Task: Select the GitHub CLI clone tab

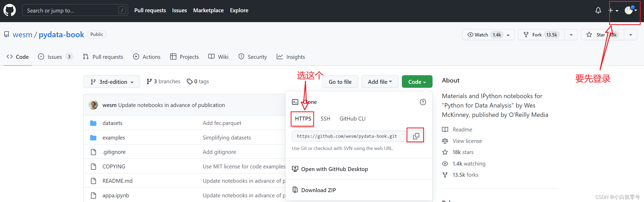Action: [353, 119]
